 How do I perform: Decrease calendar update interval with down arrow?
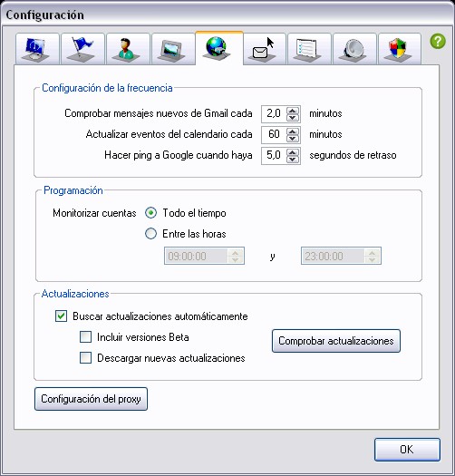pyautogui.click(x=293, y=138)
